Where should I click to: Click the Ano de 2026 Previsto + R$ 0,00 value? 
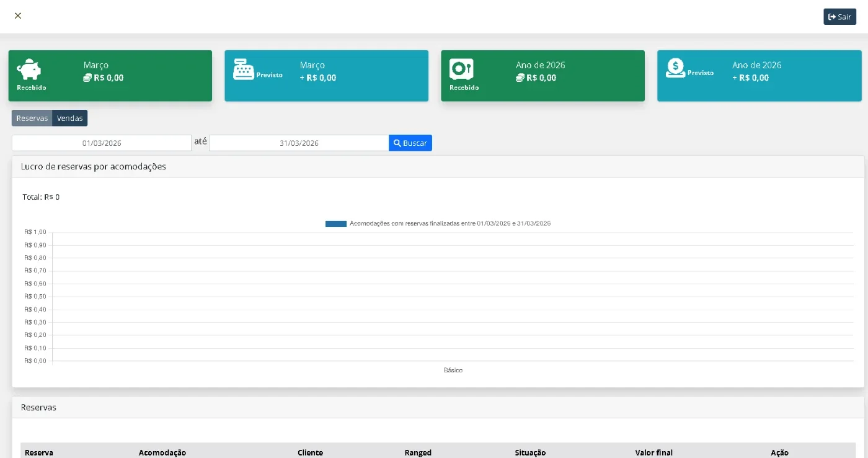tap(750, 78)
